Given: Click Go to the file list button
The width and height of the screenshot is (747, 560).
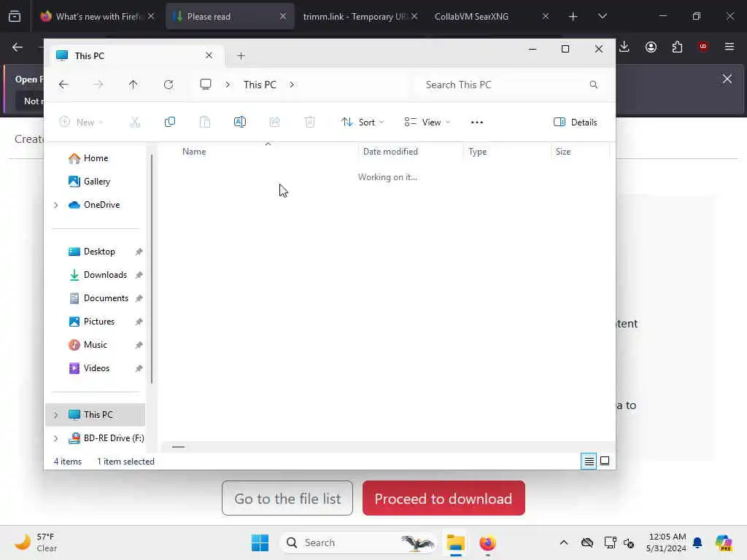Looking at the screenshot, I should coord(287,498).
